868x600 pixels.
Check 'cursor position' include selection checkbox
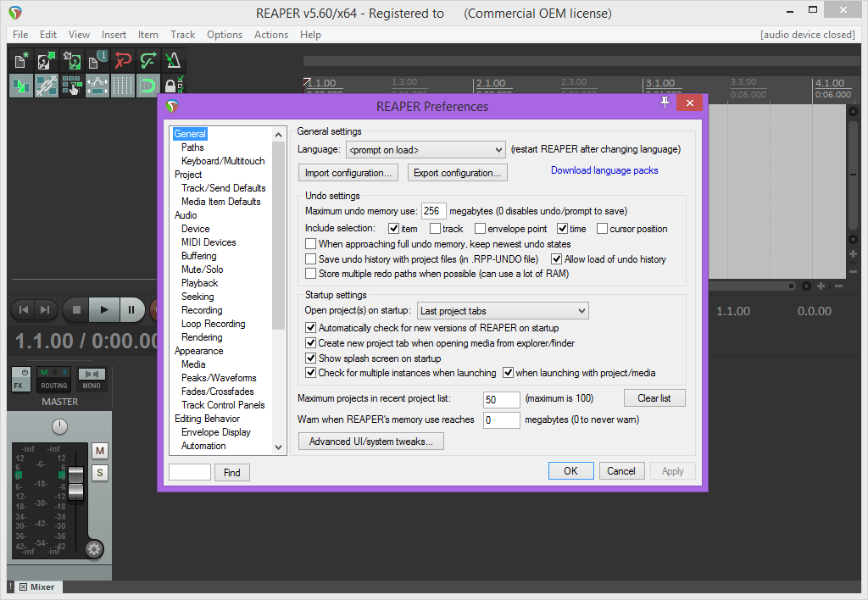click(x=603, y=229)
